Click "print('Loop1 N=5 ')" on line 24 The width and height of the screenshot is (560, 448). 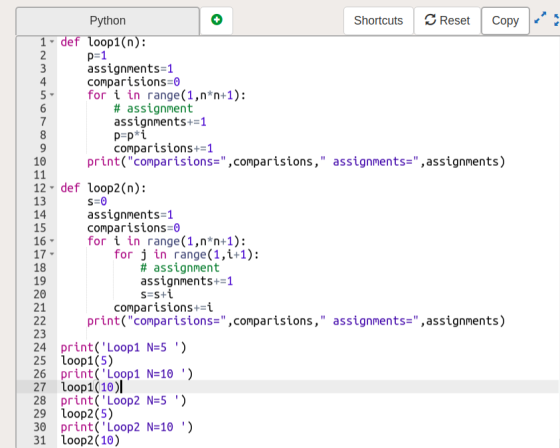pos(123,347)
